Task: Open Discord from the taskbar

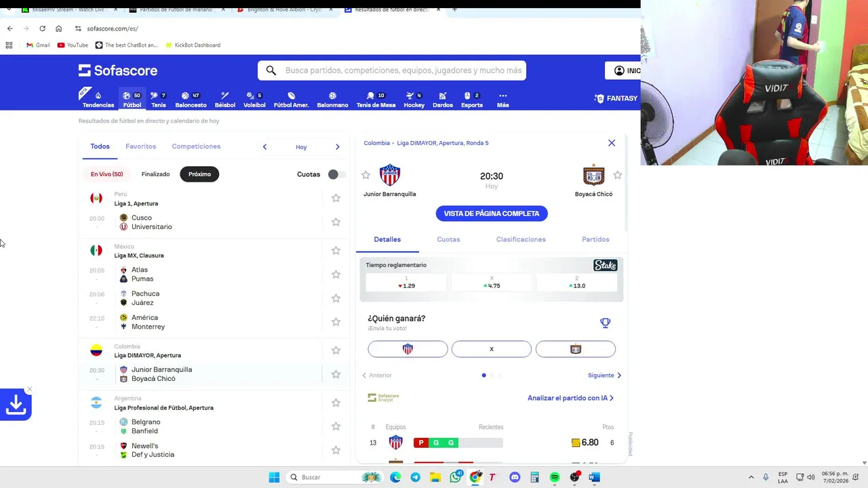Action: tap(514, 477)
